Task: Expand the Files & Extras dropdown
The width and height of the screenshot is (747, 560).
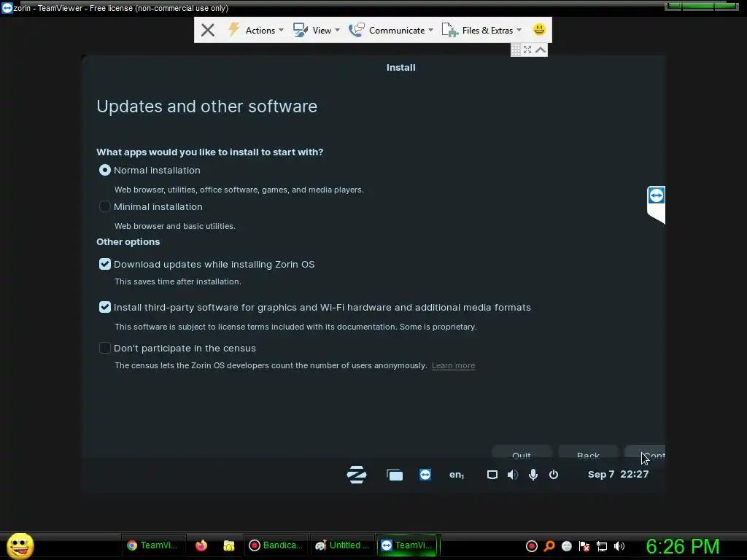Action: click(481, 30)
